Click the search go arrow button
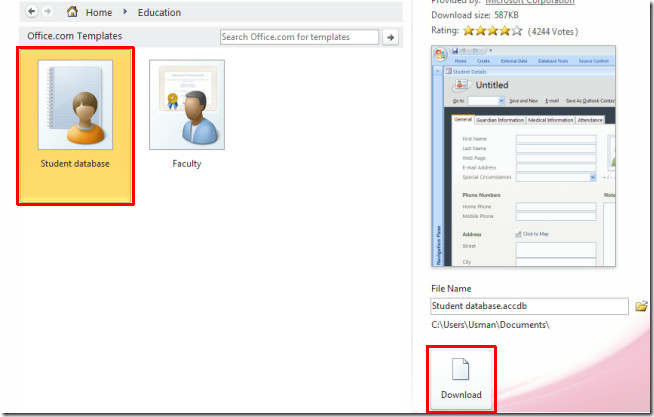This screenshot has height=417, width=654. tap(390, 37)
